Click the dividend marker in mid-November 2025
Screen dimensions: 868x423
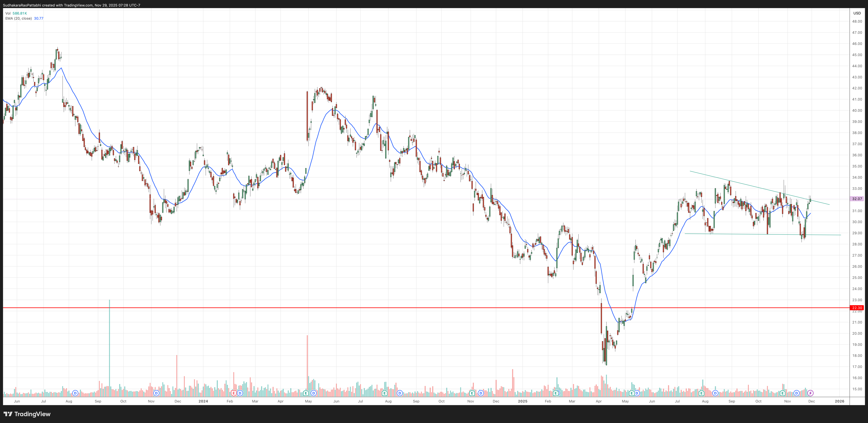[x=797, y=393]
